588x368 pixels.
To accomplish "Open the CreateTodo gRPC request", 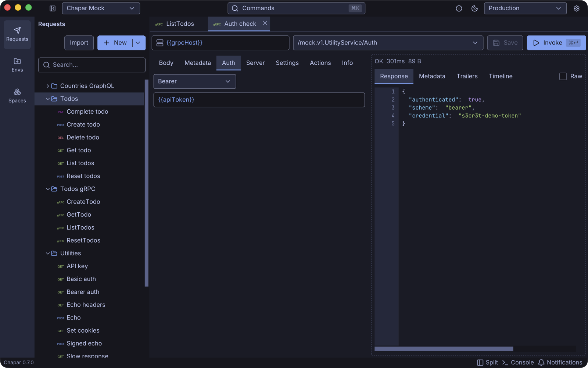I will coord(89,202).
